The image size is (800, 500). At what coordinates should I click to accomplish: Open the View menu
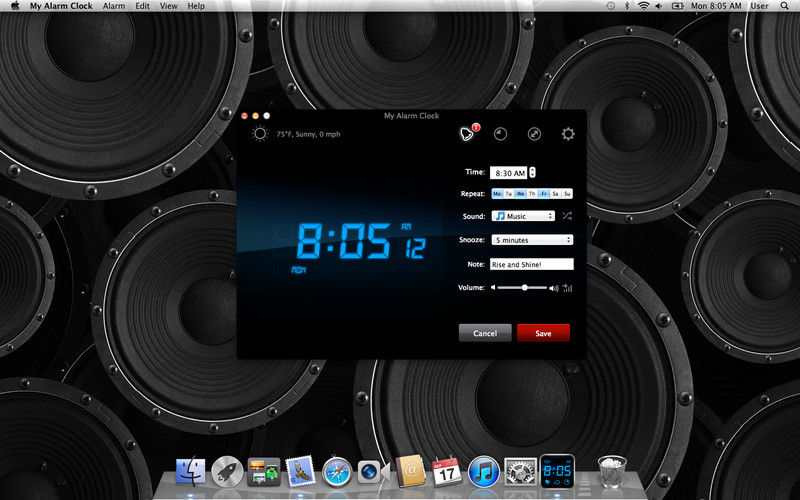tap(168, 6)
